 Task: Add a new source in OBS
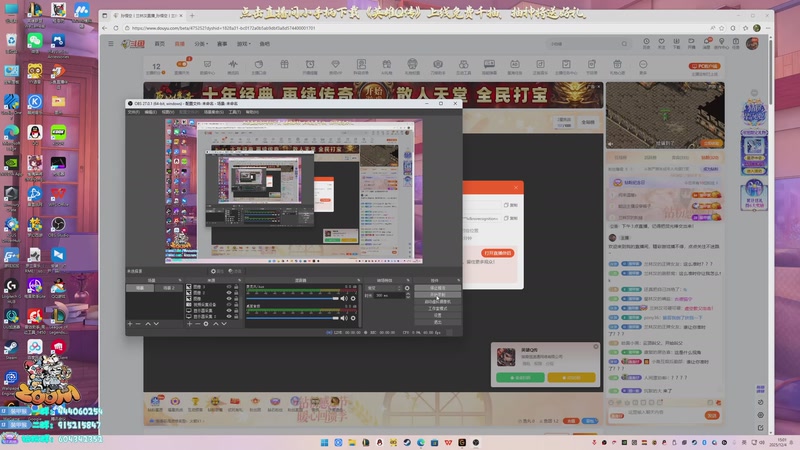point(189,324)
